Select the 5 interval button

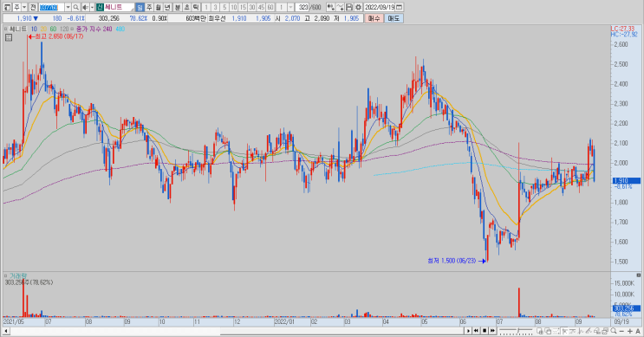point(224,8)
